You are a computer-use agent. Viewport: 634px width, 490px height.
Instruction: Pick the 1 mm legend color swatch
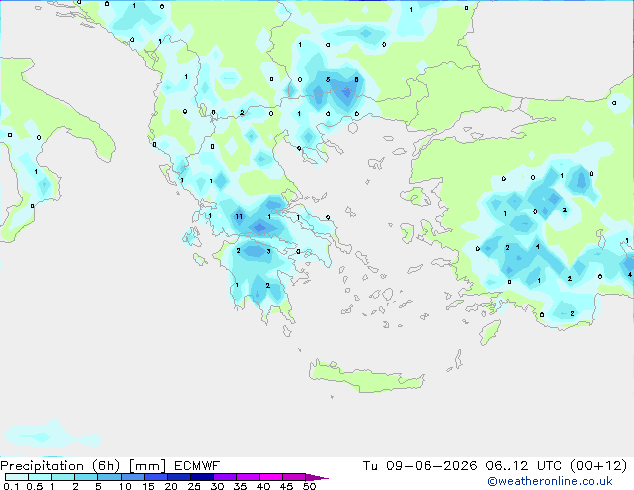click(63, 477)
